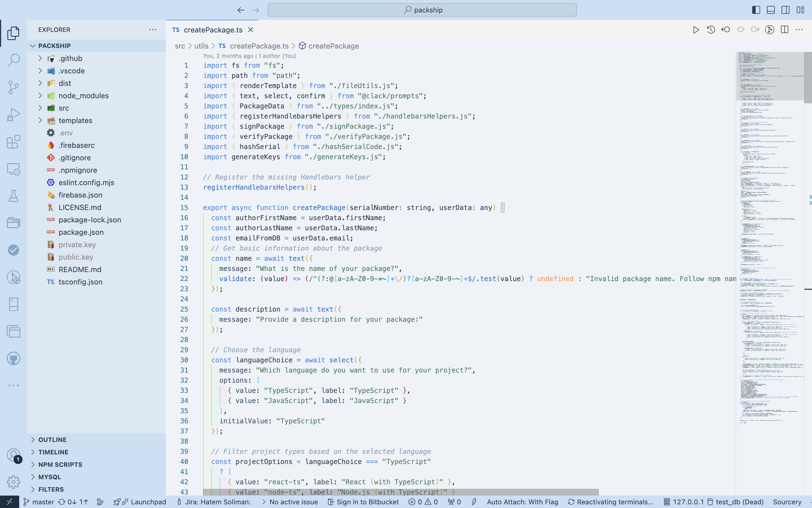The width and height of the screenshot is (812, 508).
Task: Show additional views via three dots in activity bar
Action: pos(14,385)
